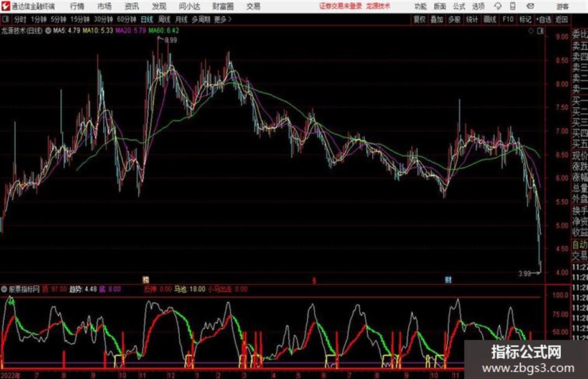Add stock via +自选 button

coord(544,19)
